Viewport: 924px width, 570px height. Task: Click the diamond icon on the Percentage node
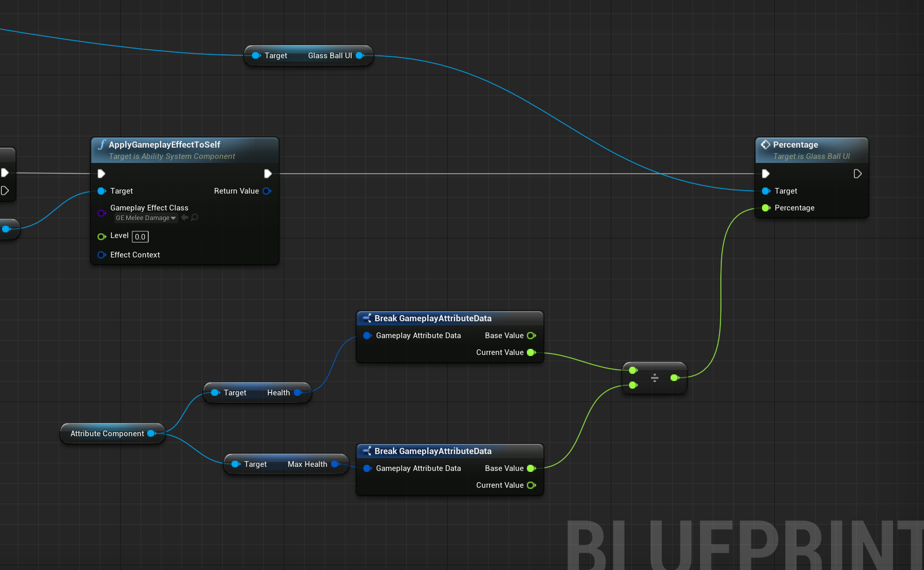pyautogui.click(x=765, y=145)
